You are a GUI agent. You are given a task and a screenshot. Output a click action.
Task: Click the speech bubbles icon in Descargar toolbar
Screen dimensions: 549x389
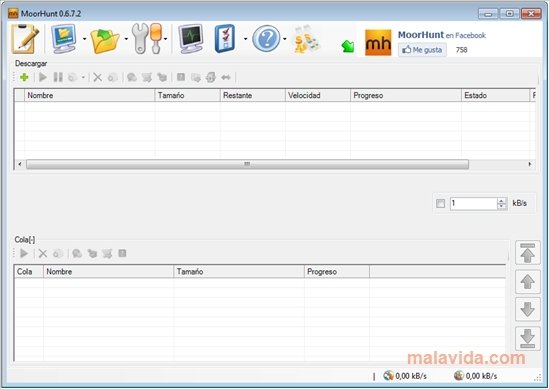click(x=132, y=77)
